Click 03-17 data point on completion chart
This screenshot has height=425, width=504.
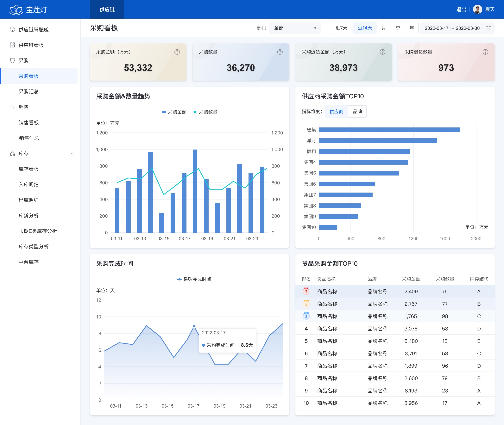[x=194, y=326]
